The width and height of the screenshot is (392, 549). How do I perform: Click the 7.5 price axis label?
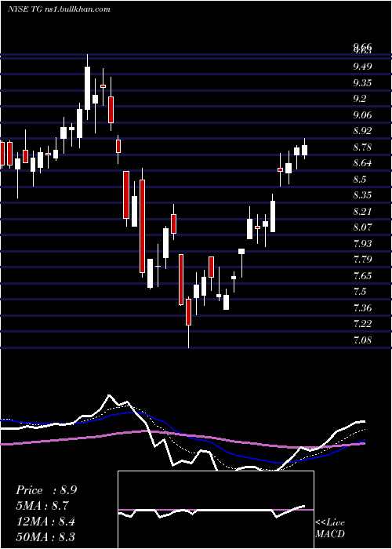[x=359, y=292]
